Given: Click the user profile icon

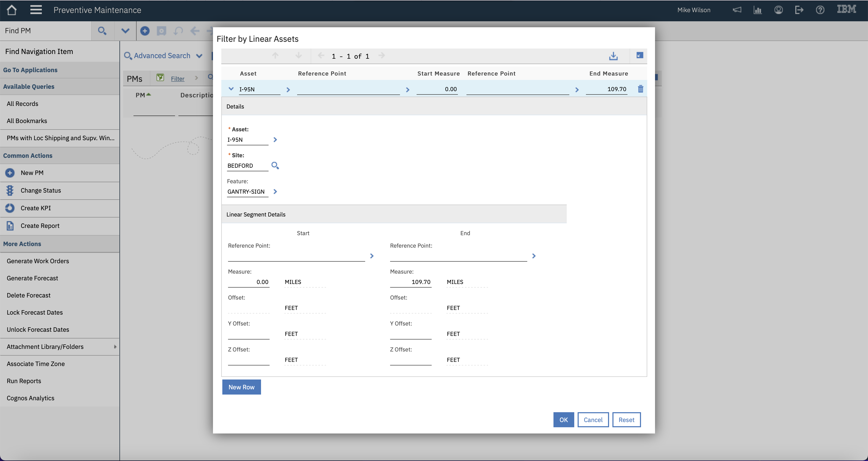Looking at the screenshot, I should pos(778,10).
